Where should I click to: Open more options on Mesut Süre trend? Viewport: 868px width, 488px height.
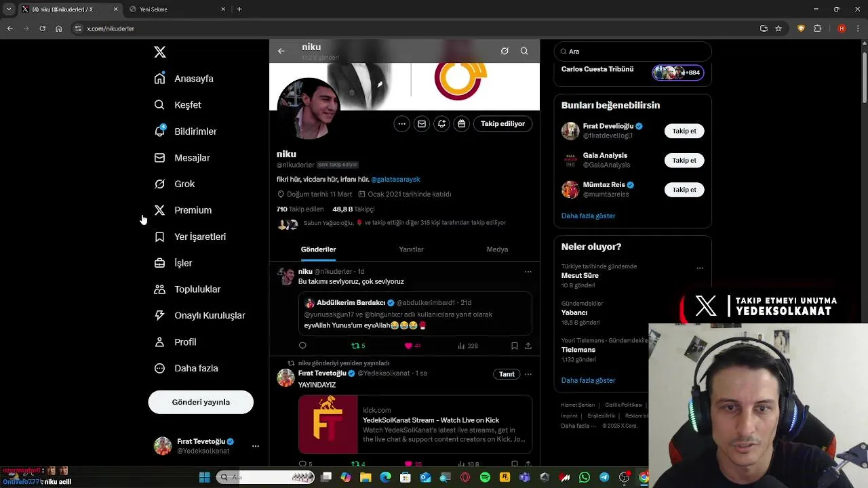coord(700,268)
